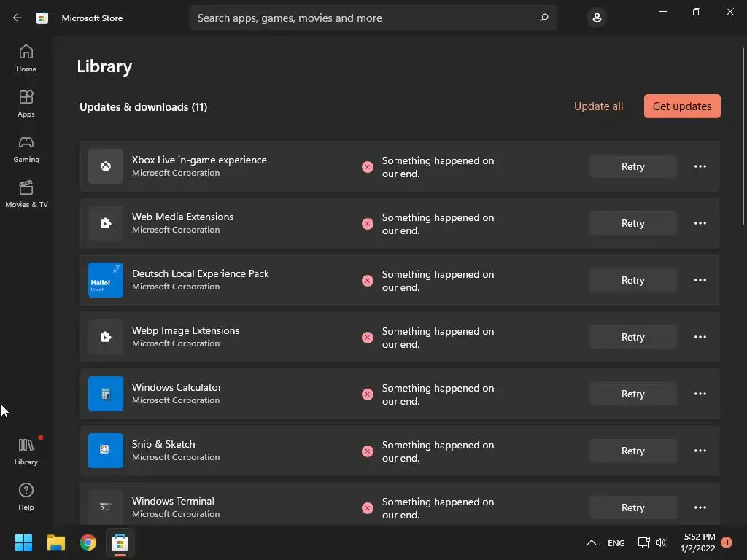The height and width of the screenshot is (560, 747).
Task: Select the Snip & Sketch title text
Action: (163, 444)
